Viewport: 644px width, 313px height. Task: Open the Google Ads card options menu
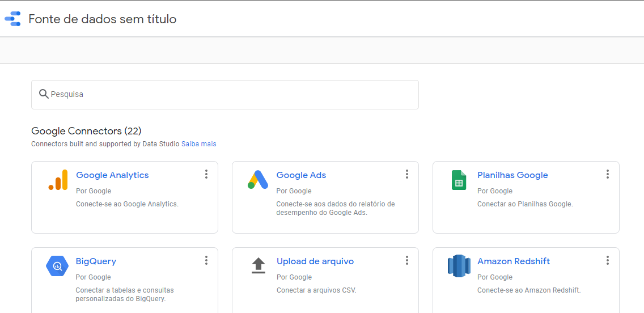(406, 174)
